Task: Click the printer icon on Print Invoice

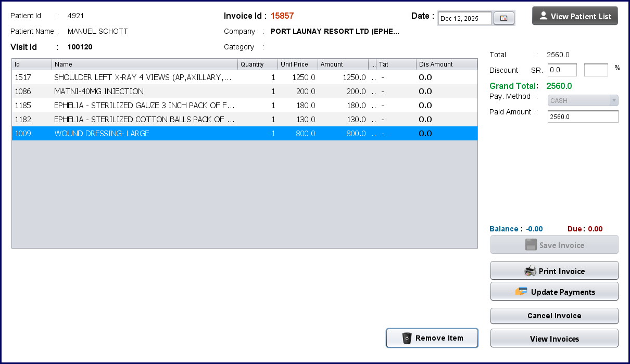Action: point(530,271)
